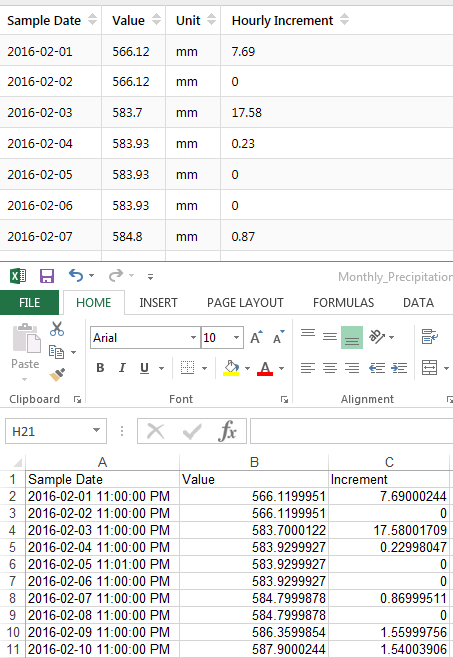
Task: Apply the cell borders button
Action: (187, 368)
